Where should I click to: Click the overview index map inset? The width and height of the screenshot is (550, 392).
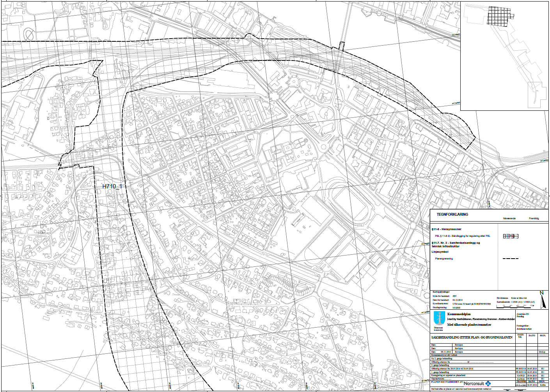coord(505,56)
